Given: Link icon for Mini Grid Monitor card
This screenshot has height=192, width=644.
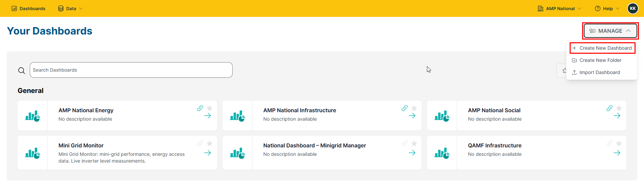Looking at the screenshot, I should tap(200, 143).
